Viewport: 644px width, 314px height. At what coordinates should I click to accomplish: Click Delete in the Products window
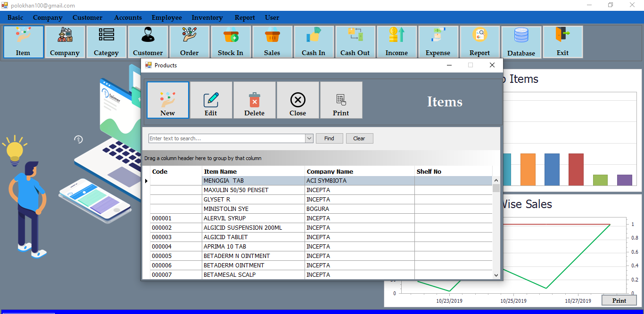(255, 100)
